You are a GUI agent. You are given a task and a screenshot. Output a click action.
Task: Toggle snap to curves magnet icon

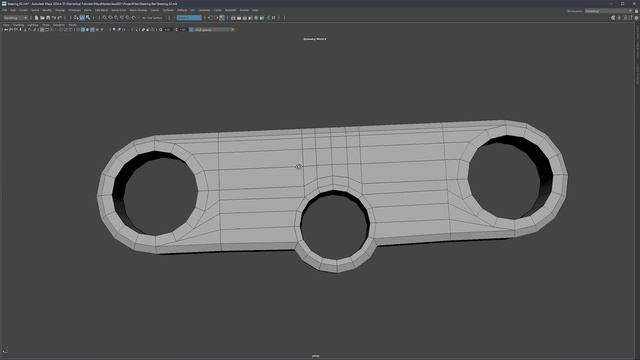111,18
